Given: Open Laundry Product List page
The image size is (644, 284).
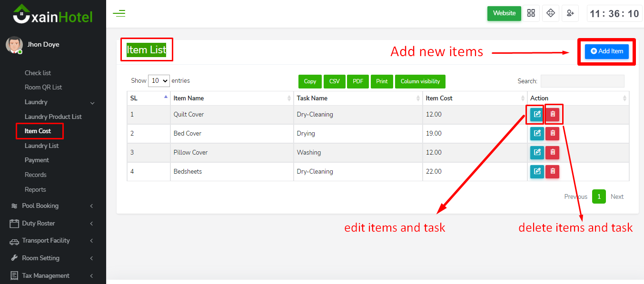Looking at the screenshot, I should pyautogui.click(x=53, y=117).
